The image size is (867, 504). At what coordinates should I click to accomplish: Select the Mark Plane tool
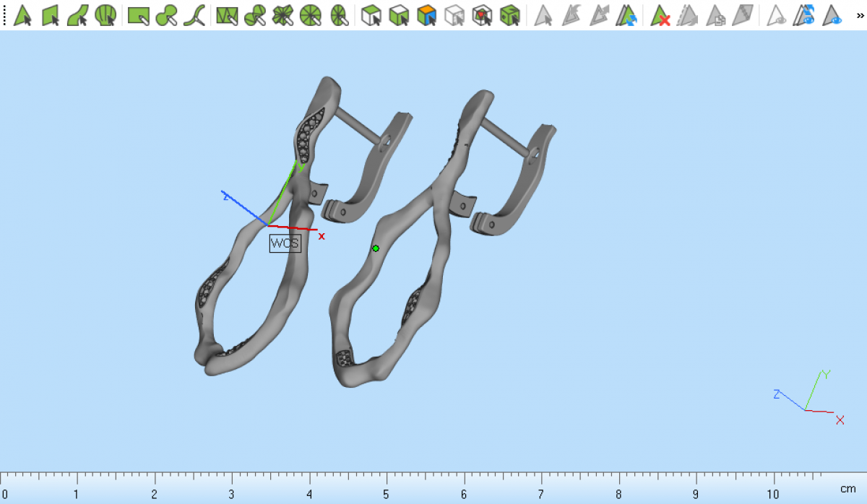click(51, 15)
